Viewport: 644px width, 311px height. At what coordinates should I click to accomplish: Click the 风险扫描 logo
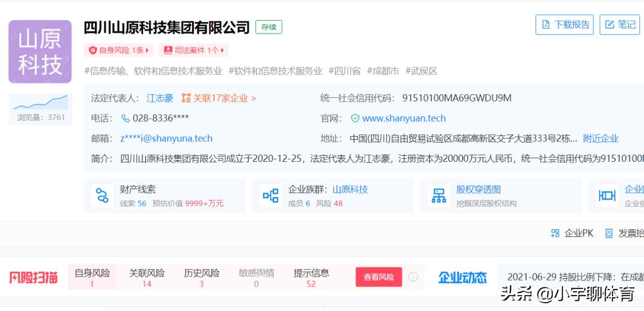[33, 277]
